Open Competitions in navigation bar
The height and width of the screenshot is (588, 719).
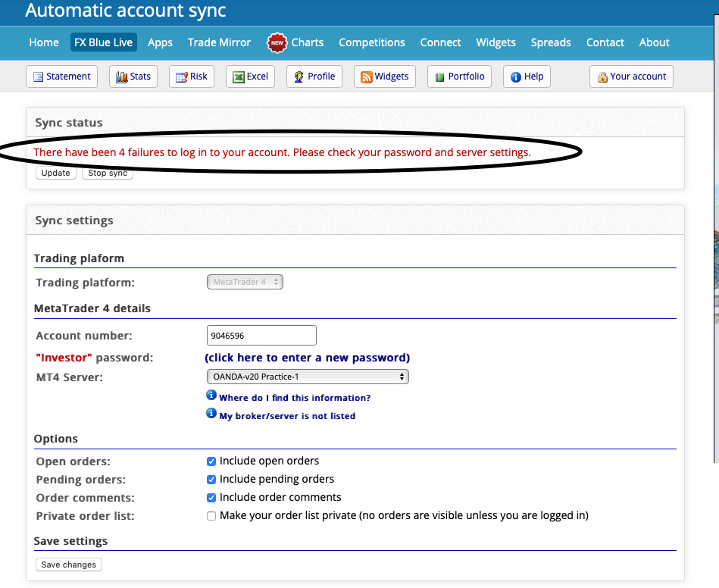372,42
